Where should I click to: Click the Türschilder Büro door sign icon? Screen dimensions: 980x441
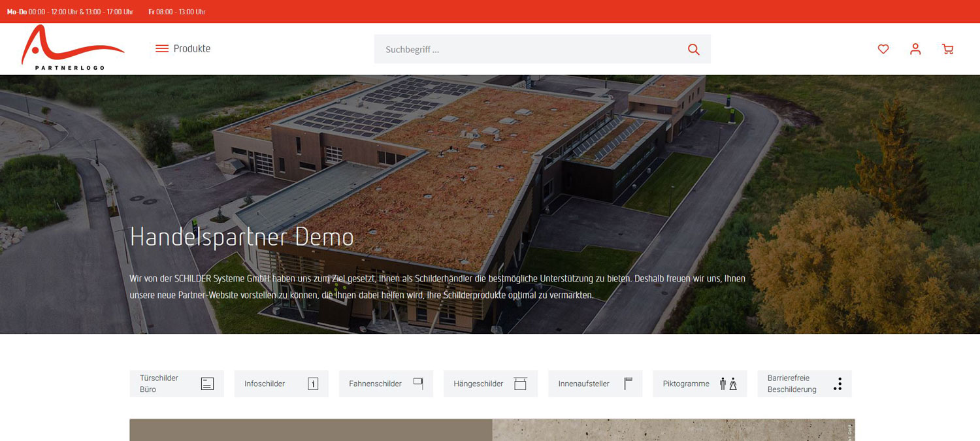click(x=207, y=384)
